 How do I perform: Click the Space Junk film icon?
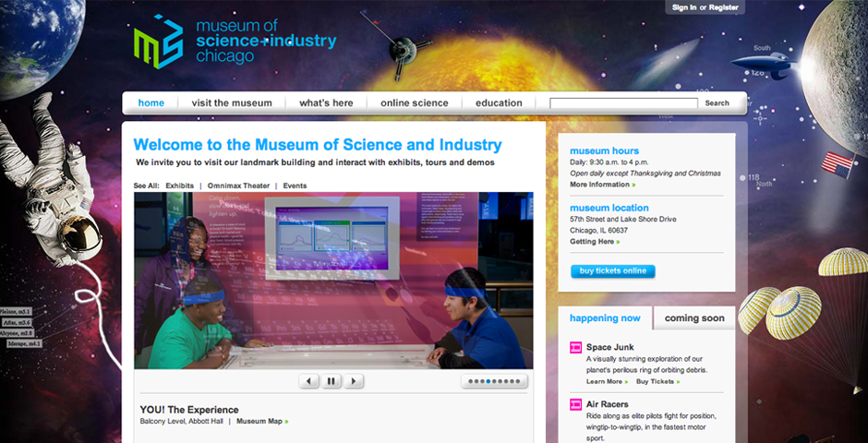tap(575, 347)
